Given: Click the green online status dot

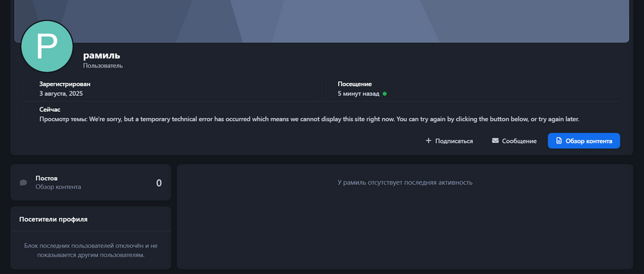Looking at the screenshot, I should pyautogui.click(x=384, y=94).
